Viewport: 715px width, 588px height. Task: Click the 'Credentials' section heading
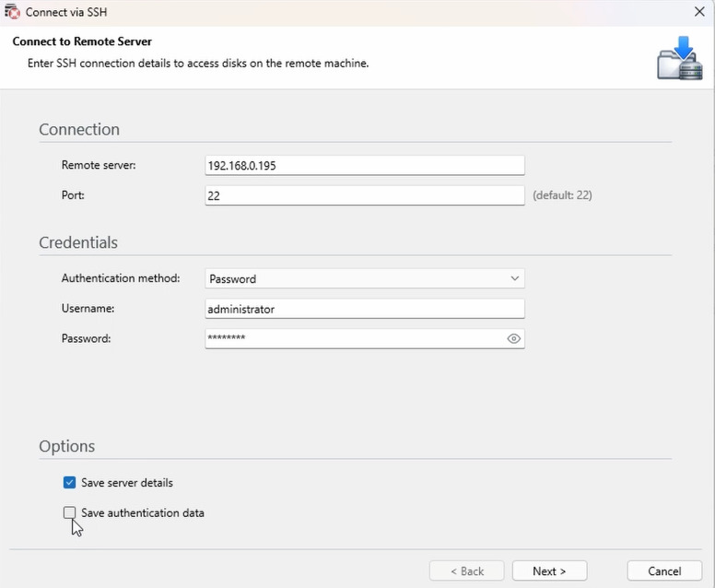point(78,242)
